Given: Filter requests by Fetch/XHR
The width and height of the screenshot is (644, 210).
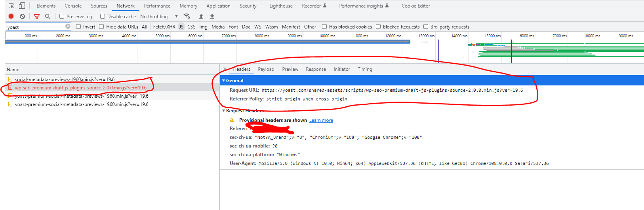Looking at the screenshot, I should (164, 26).
